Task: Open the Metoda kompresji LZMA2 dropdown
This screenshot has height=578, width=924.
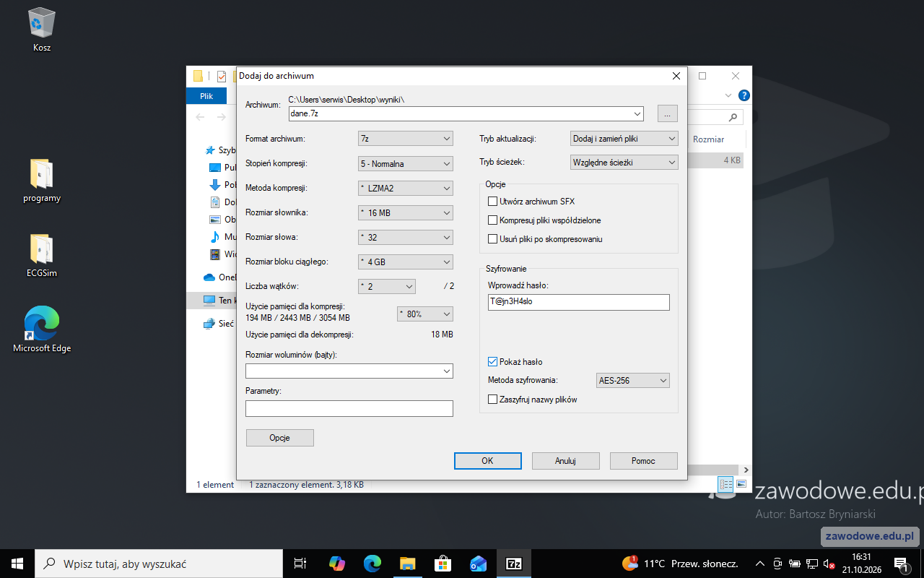Action: click(406, 188)
